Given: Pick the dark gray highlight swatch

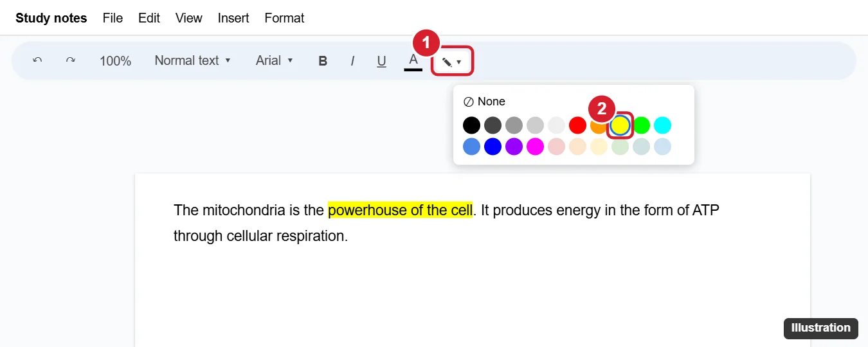Looking at the screenshot, I should click(493, 125).
